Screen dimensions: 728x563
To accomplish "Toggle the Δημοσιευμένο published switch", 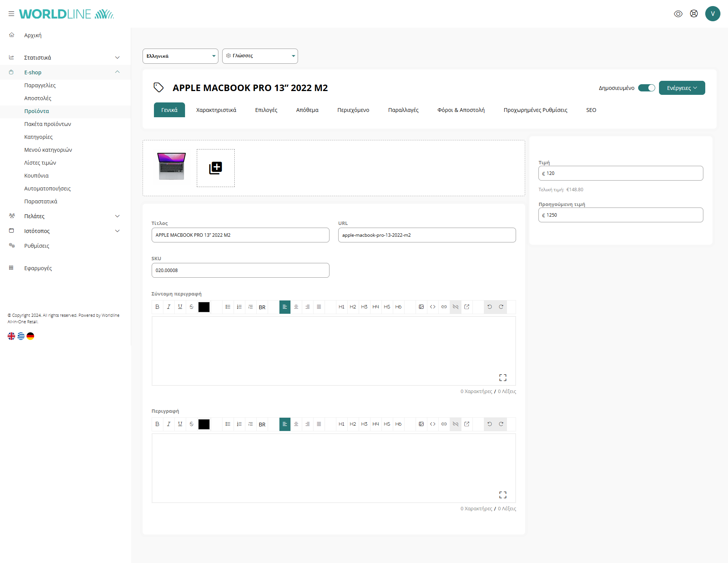I will coord(646,88).
